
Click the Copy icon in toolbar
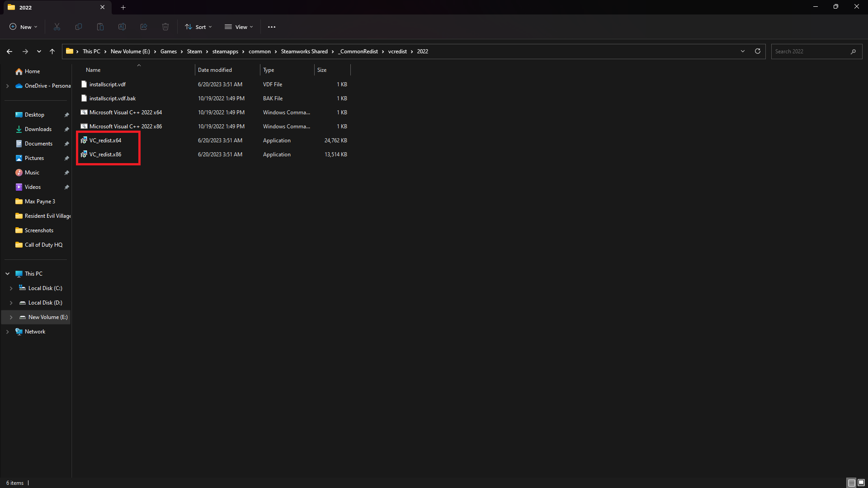pyautogui.click(x=79, y=27)
